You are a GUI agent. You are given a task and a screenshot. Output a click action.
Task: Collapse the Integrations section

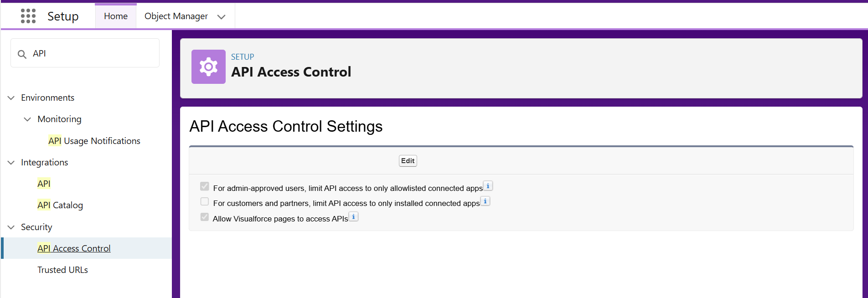11,163
